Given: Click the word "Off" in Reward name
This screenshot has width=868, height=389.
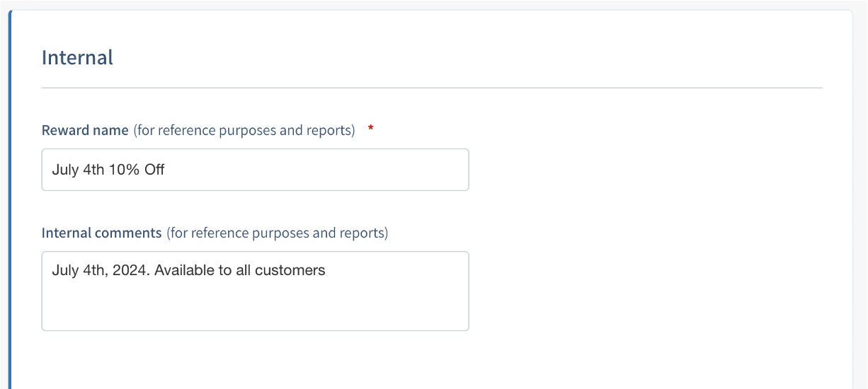Looking at the screenshot, I should click(154, 170).
